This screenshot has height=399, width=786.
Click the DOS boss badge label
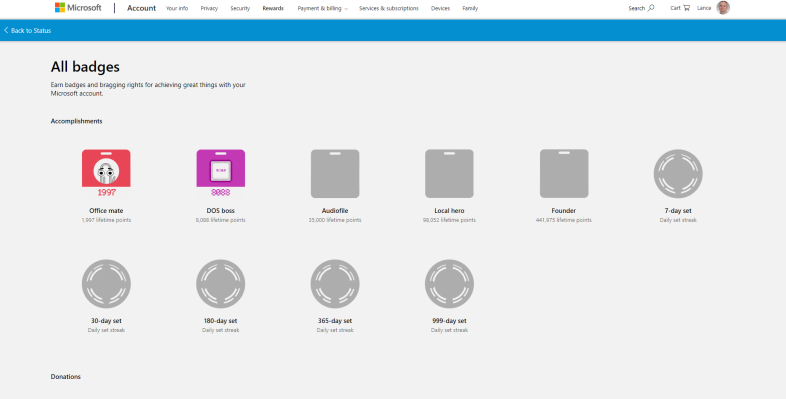221,211
